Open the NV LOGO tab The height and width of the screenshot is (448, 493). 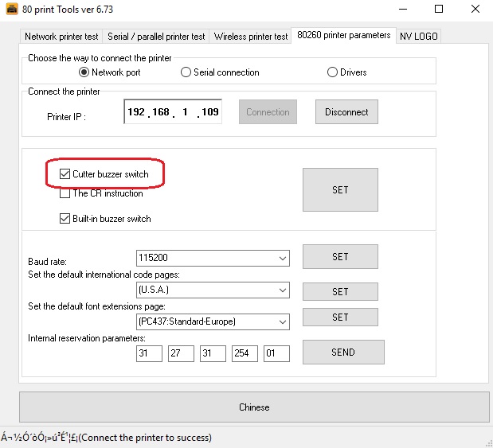(418, 37)
